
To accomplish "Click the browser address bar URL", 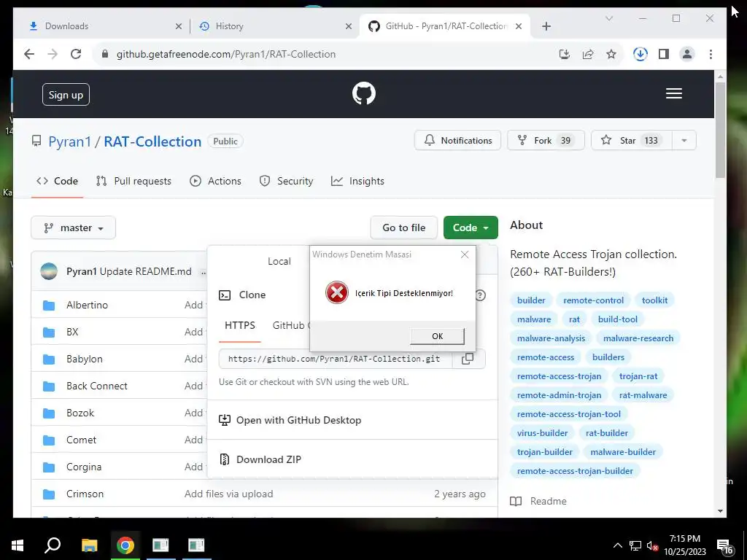I will coord(226,54).
